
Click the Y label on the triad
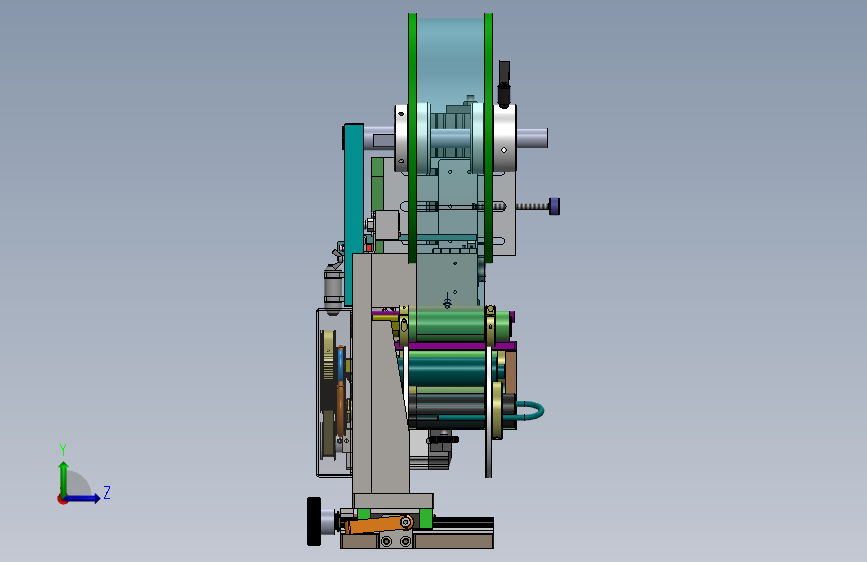point(63,449)
